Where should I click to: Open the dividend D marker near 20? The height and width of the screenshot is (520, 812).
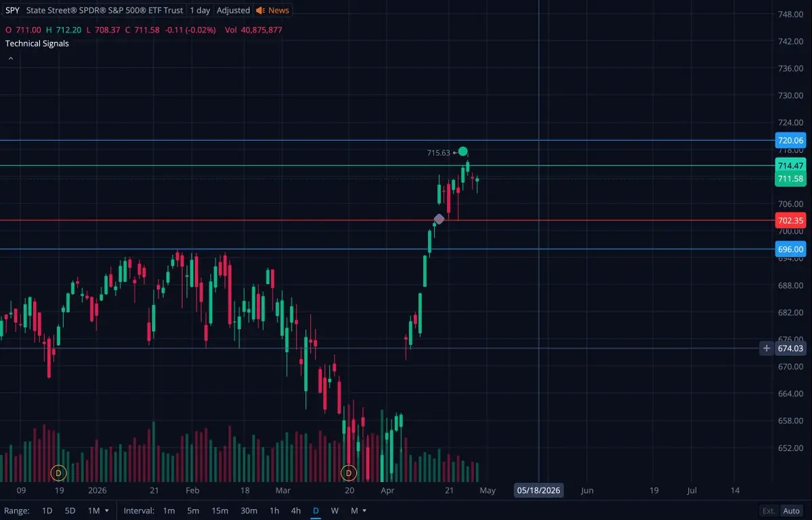point(349,473)
